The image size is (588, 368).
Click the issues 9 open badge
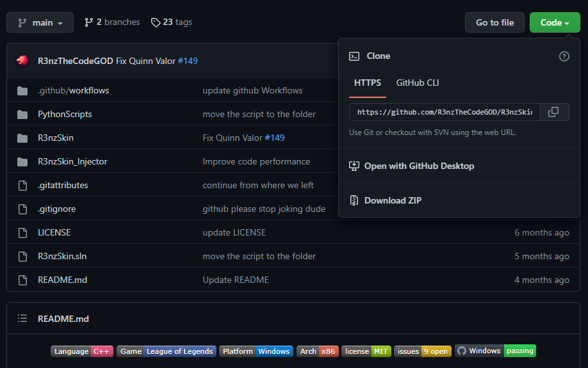point(423,351)
